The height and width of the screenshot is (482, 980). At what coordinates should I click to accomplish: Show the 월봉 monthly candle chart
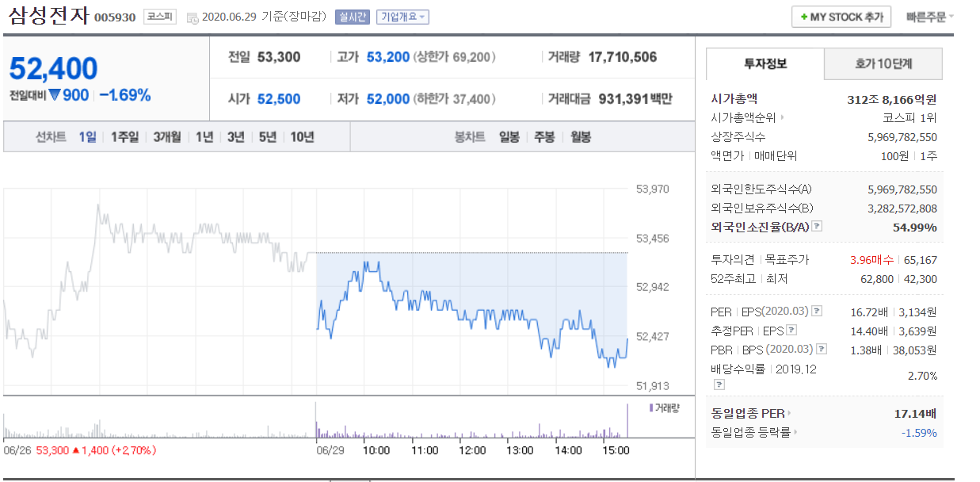pyautogui.click(x=581, y=137)
